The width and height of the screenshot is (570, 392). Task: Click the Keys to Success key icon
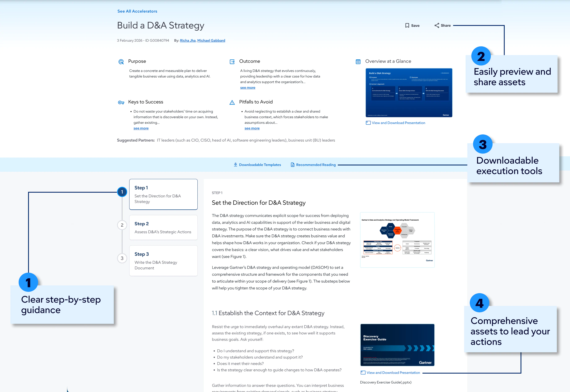[121, 102]
